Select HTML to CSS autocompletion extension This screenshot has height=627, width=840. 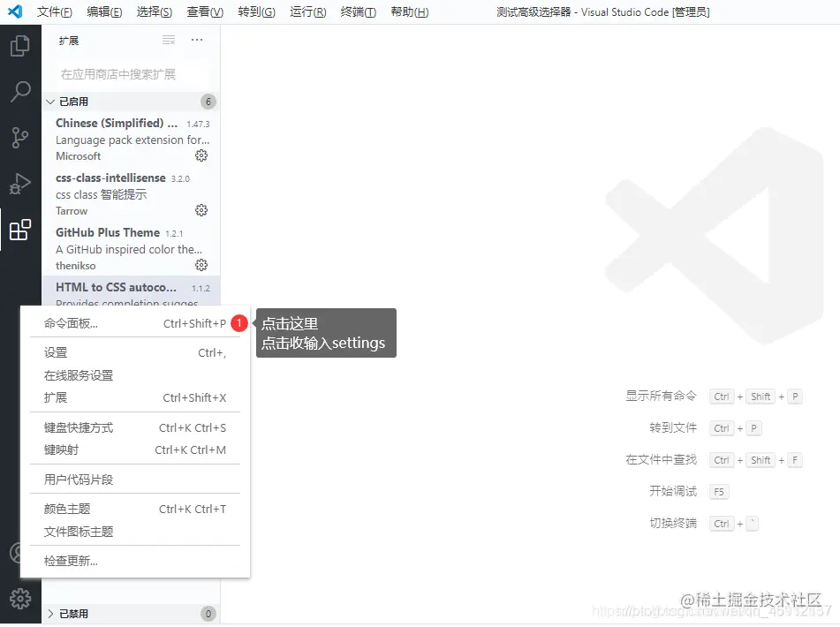coord(131,291)
